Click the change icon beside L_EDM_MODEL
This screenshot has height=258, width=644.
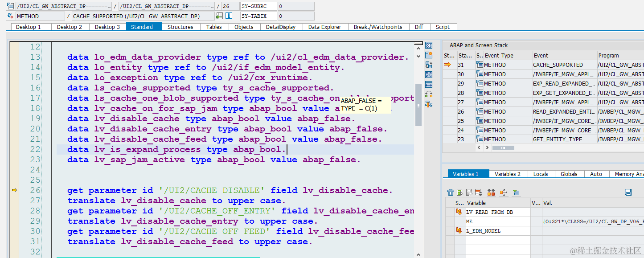[459, 231]
